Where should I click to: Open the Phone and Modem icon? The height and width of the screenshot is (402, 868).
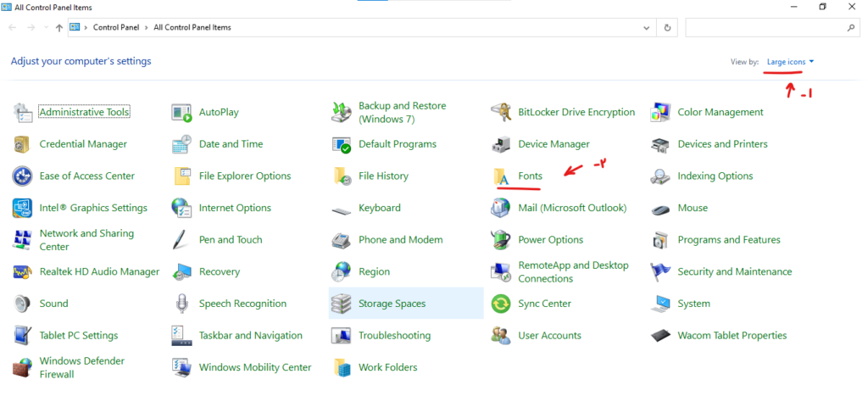pyautogui.click(x=342, y=240)
